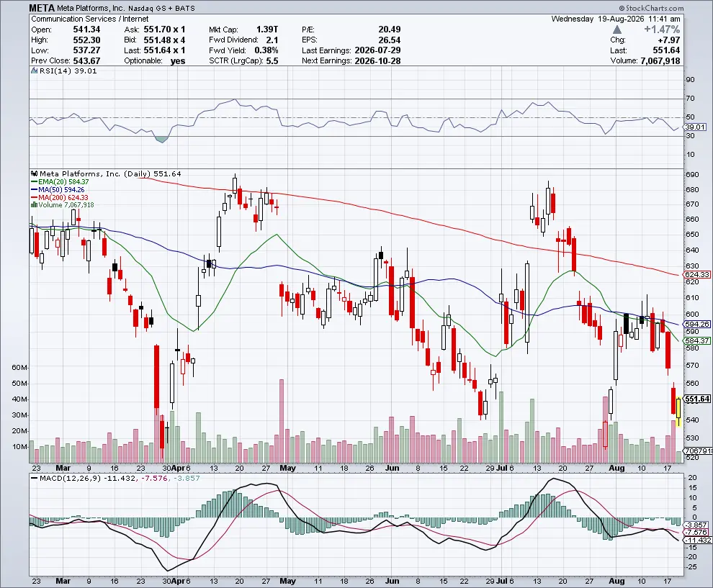Click the Mkt Cap value 1.39T
The height and width of the screenshot is (588, 713).
267,29
